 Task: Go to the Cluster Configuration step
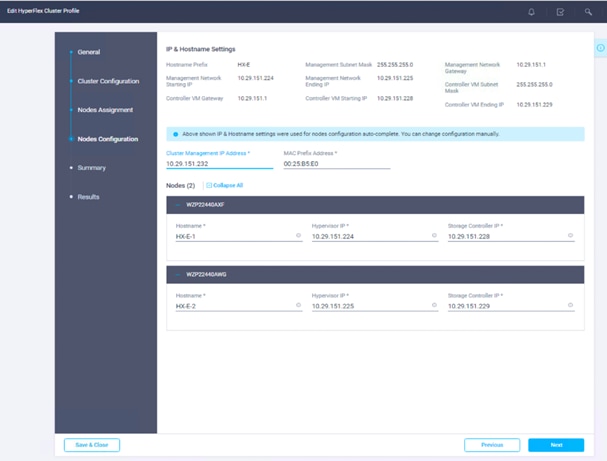tap(108, 81)
